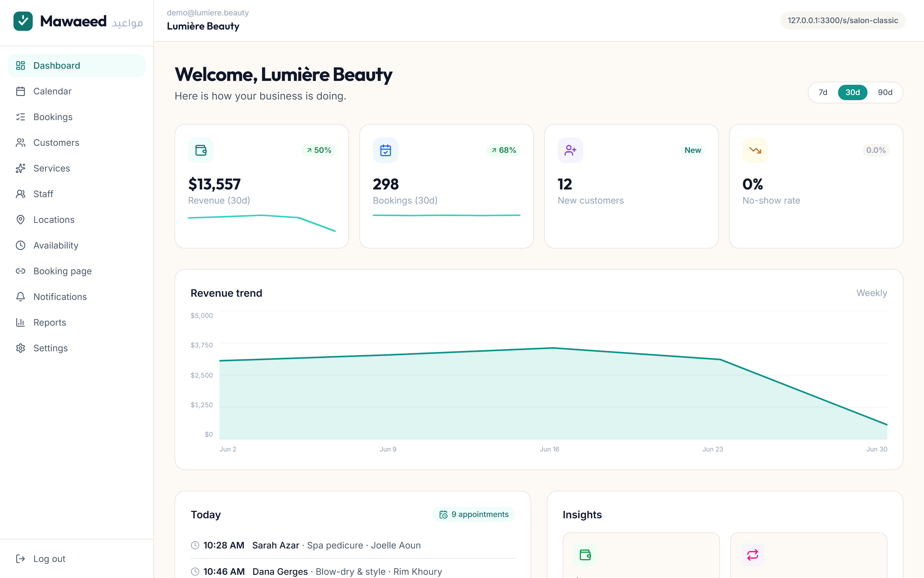Open the Dashboard menu item

tap(77, 66)
